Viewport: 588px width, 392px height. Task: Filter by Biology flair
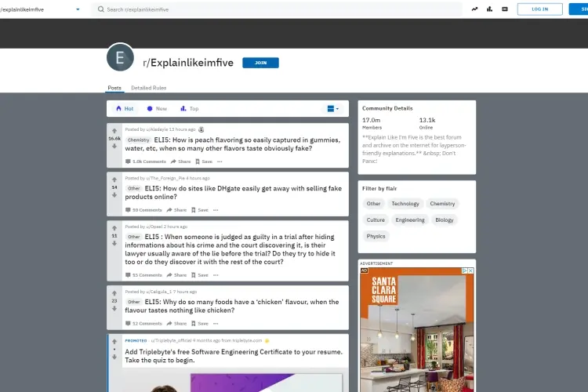[x=444, y=220]
